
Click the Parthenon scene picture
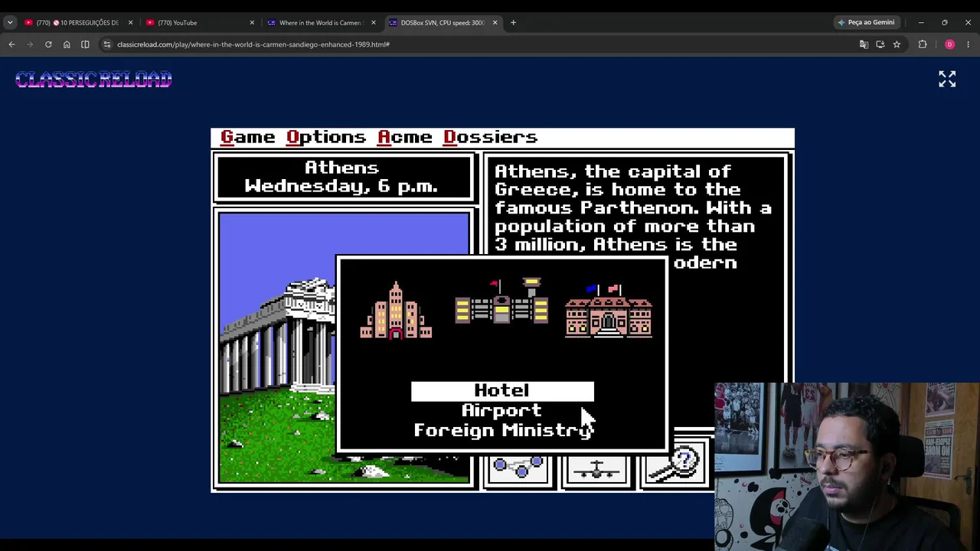pyautogui.click(x=277, y=348)
